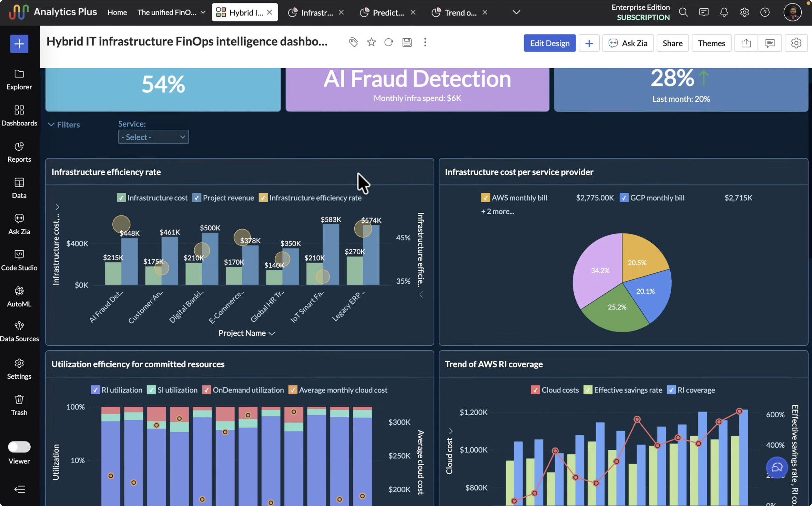Open Code Studio from the sidebar
The image size is (812, 506).
(x=19, y=260)
